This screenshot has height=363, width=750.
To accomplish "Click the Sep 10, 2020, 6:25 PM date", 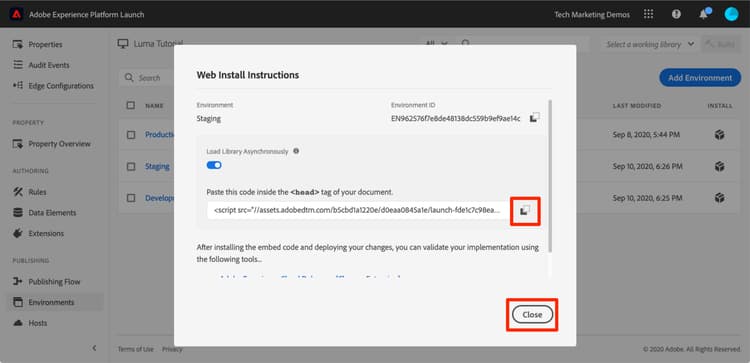I will 647,198.
